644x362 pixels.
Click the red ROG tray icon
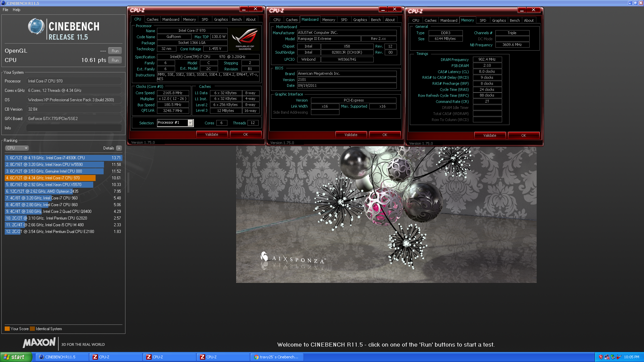tap(619, 357)
